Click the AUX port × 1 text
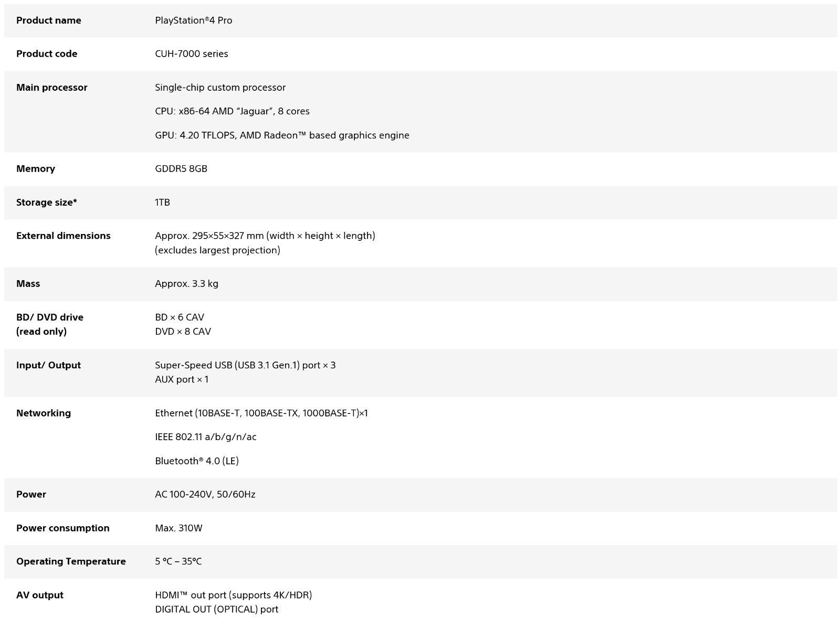Viewport: 840px width, 629px height. coord(182,379)
